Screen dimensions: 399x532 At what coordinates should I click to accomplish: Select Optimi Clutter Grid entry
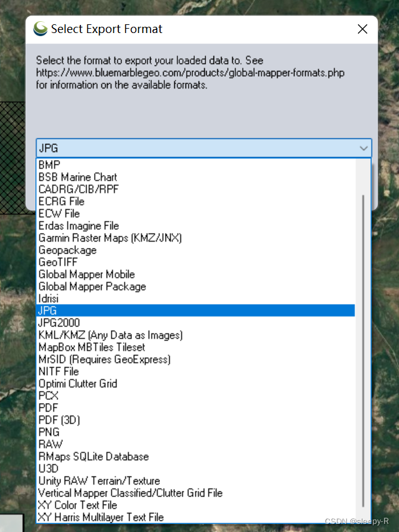[195, 384]
